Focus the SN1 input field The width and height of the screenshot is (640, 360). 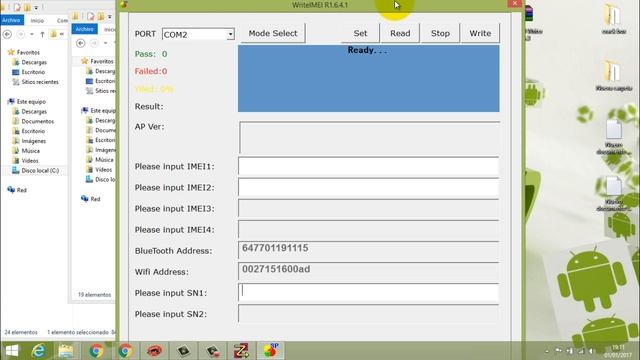pos(369,293)
